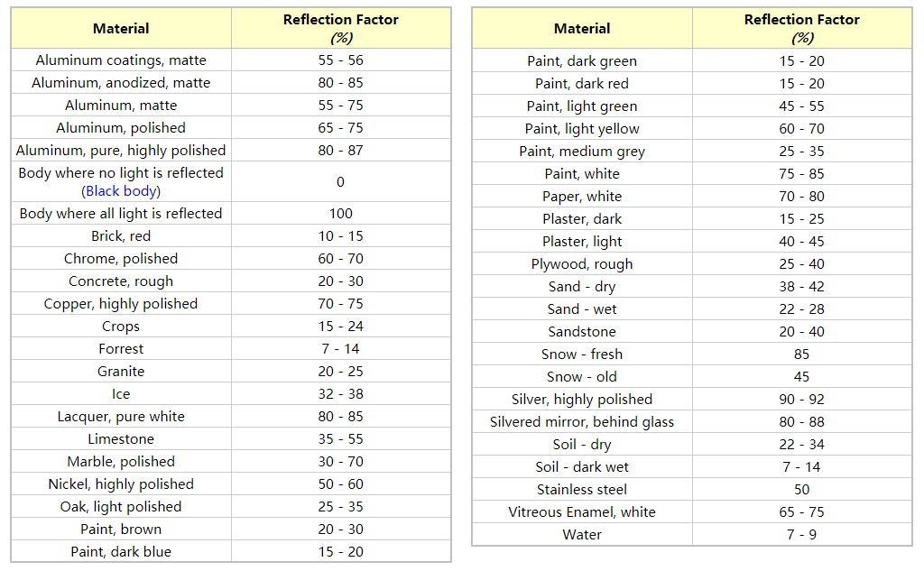Click the Silvered mirror, behind glass cell
This screenshot has width=924, height=571.
tap(582, 422)
